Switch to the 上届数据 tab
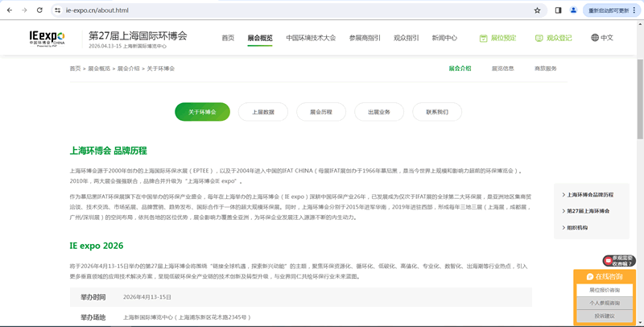This screenshot has height=327, width=644. [263, 112]
